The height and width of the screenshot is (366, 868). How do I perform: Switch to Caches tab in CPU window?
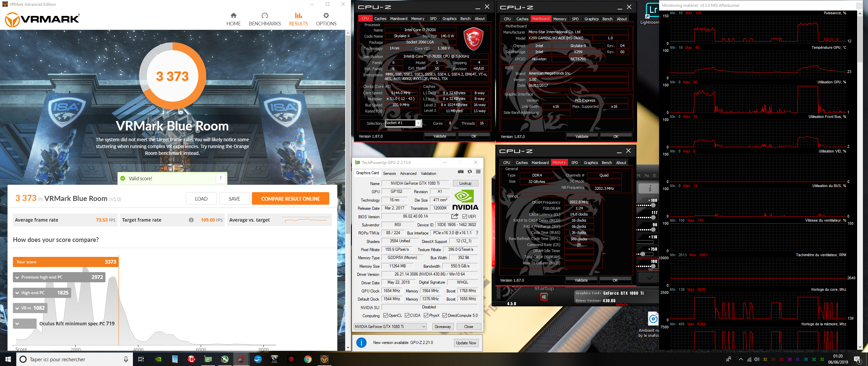(380, 19)
